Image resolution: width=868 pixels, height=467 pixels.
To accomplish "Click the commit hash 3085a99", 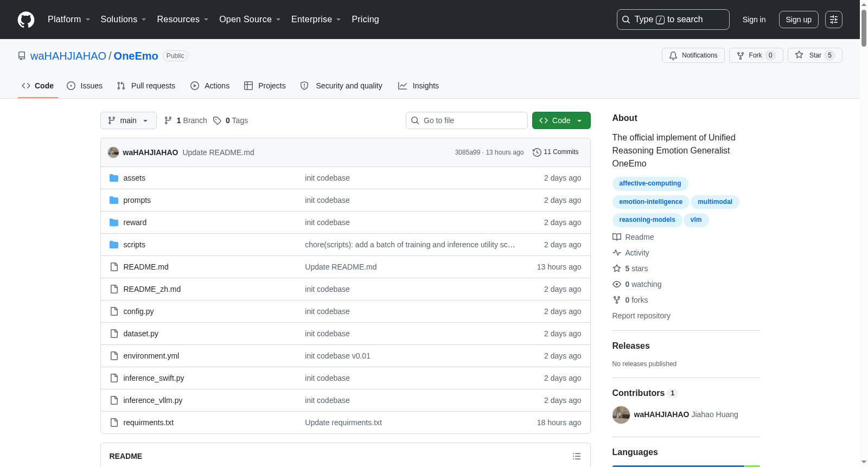I will (468, 152).
